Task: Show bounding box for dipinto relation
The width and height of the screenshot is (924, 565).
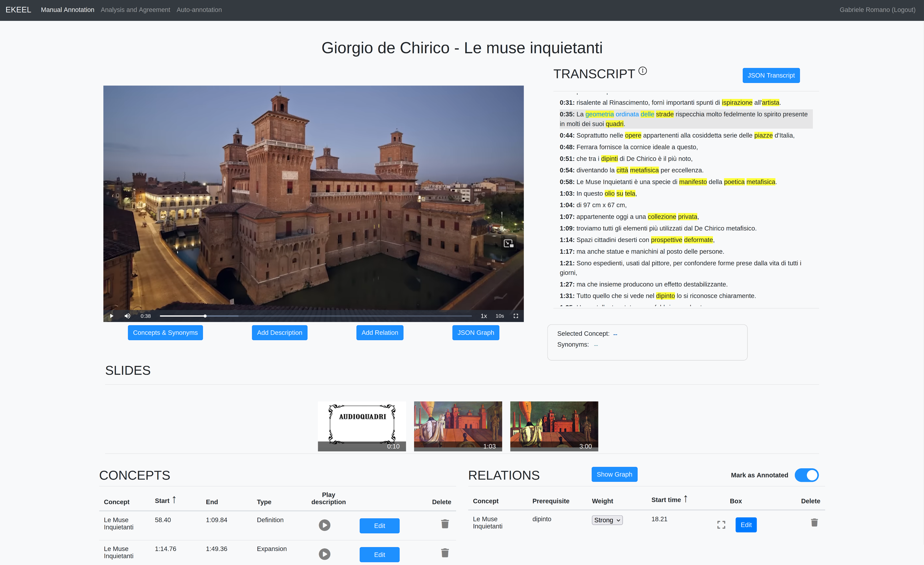Action: point(721,525)
